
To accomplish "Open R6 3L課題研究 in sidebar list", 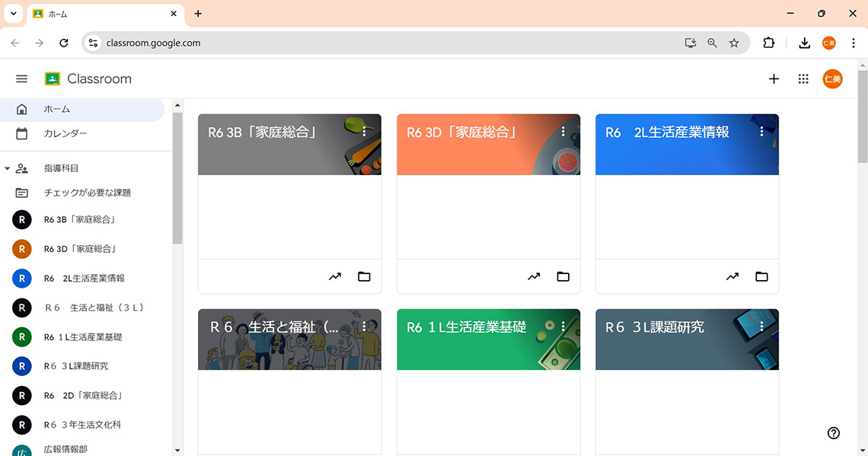I will click(83, 366).
